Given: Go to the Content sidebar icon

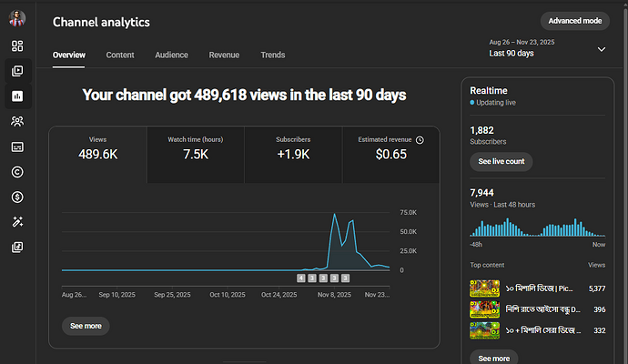Looking at the screenshot, I should click(17, 71).
